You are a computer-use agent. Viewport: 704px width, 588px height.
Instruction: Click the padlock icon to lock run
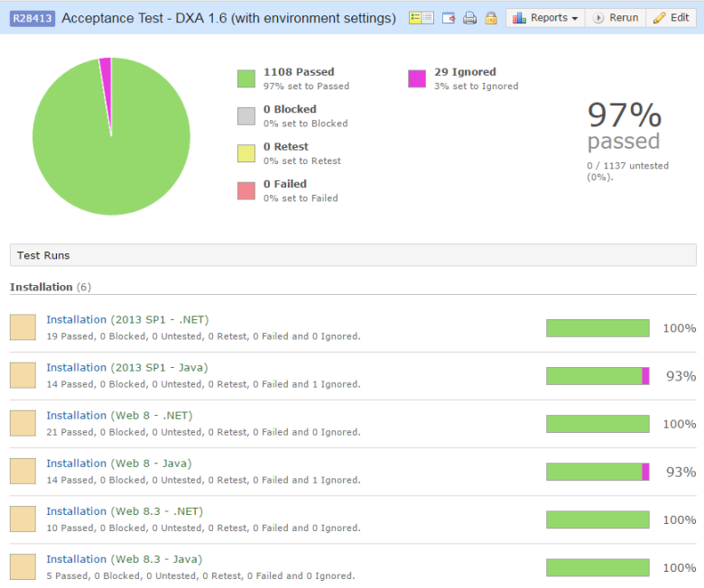coord(491,18)
